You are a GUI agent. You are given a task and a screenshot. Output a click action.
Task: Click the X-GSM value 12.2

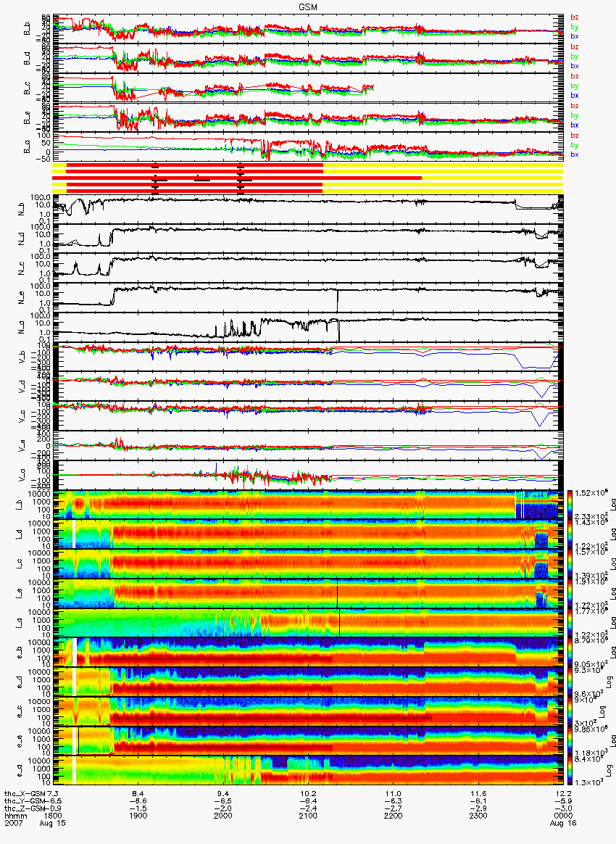click(563, 794)
